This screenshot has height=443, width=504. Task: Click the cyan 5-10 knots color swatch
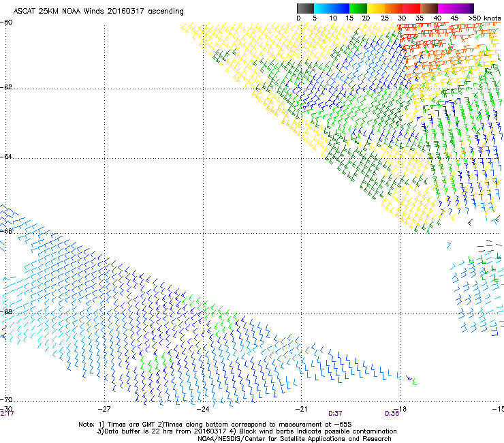322,8
